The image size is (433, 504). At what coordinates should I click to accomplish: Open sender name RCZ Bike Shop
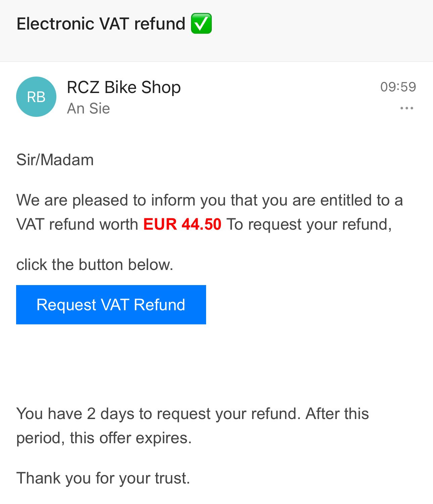[124, 87]
